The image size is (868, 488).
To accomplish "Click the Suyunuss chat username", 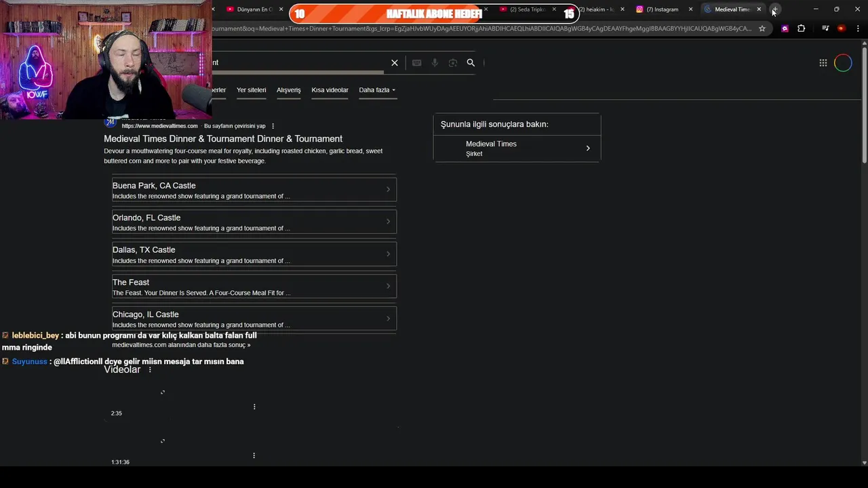I will point(29,361).
